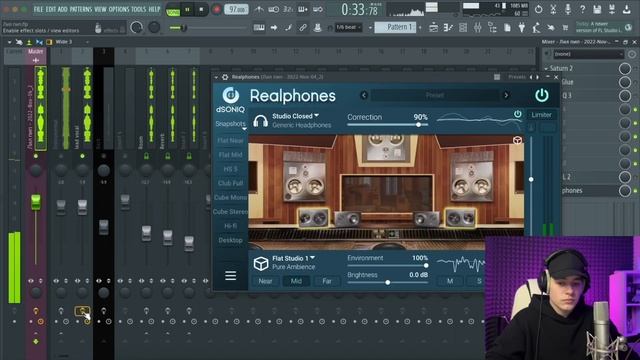Go to previous Realphones preset arrow

(x=364, y=96)
